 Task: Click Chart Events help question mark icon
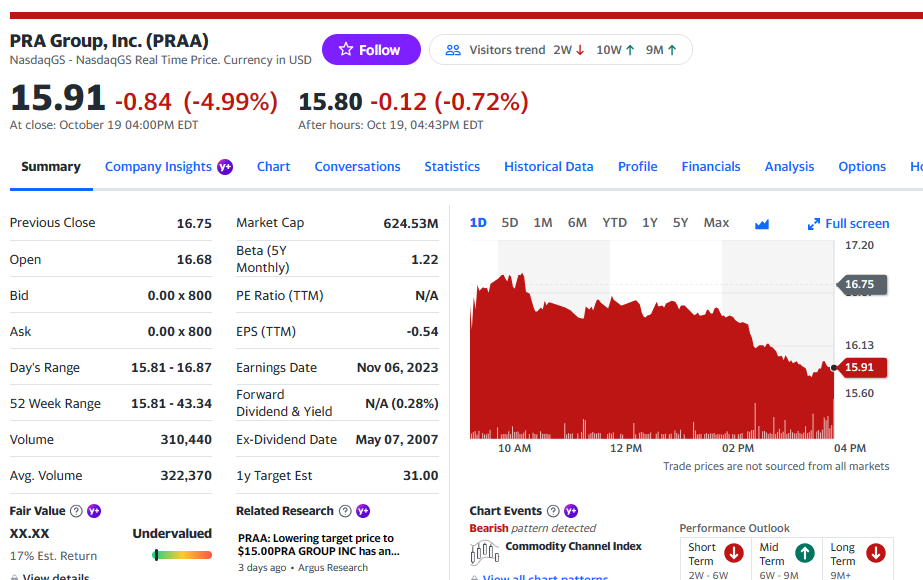click(553, 511)
